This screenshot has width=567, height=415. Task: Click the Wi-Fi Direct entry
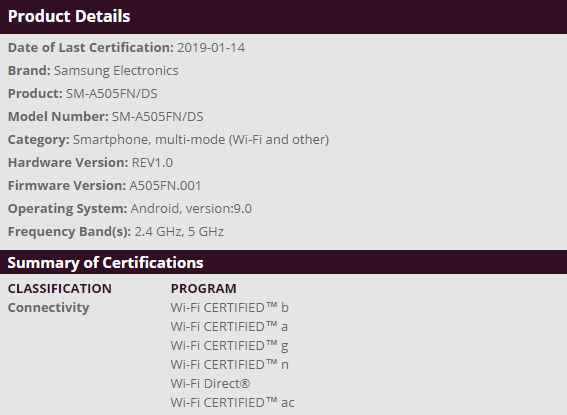[x=210, y=384]
